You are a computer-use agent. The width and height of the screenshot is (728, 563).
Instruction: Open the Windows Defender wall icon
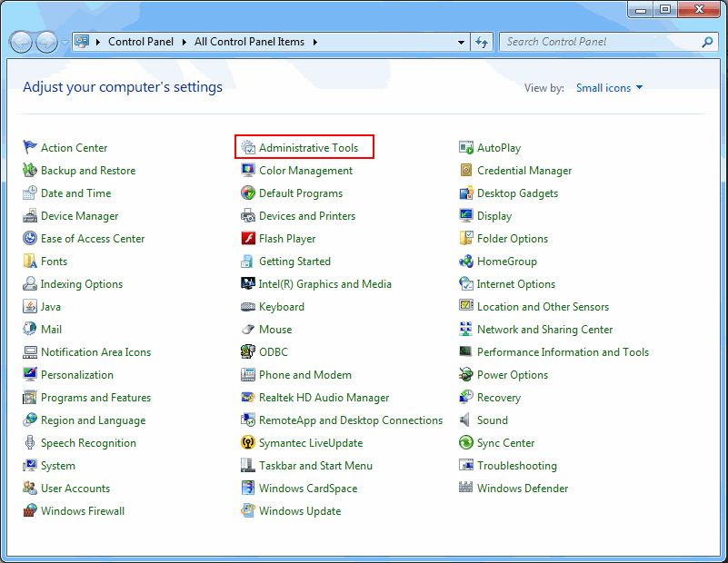click(x=466, y=488)
